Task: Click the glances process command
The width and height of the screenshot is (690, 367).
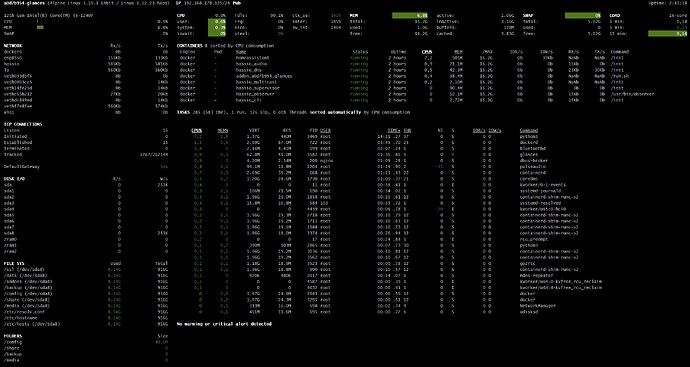Action: 529,154
